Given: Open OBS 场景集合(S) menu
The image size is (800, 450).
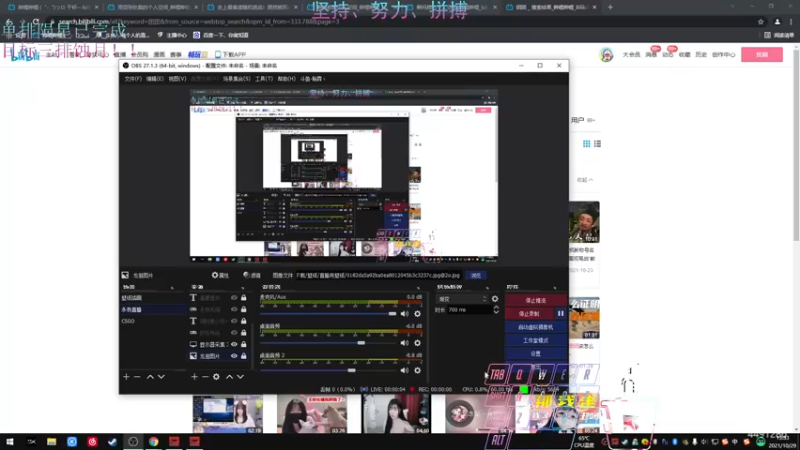Looking at the screenshot, I should pyautogui.click(x=237, y=79).
